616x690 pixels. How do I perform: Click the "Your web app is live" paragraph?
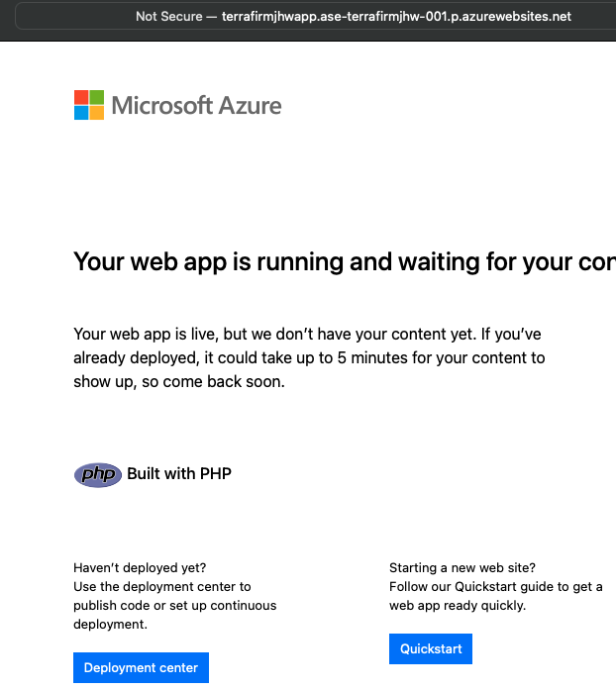pyautogui.click(x=307, y=335)
